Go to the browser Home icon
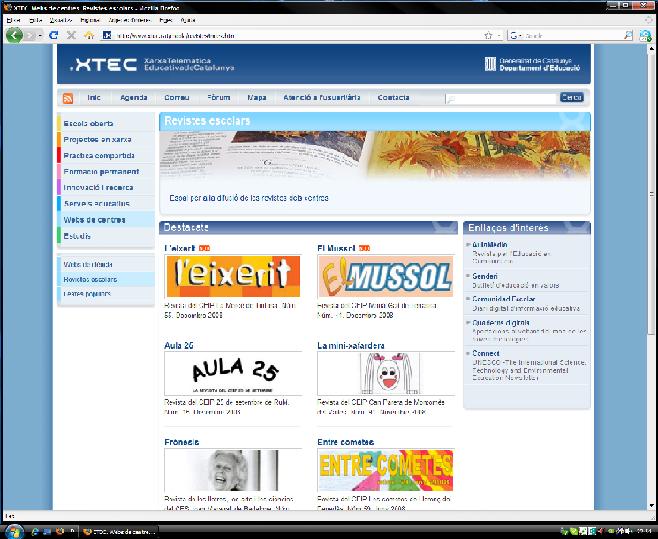This screenshot has width=658, height=539. 89,35
